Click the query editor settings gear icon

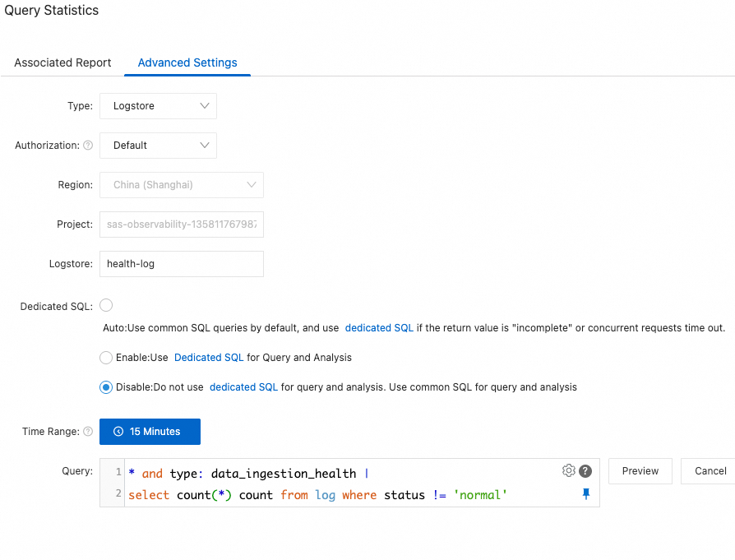click(x=568, y=470)
